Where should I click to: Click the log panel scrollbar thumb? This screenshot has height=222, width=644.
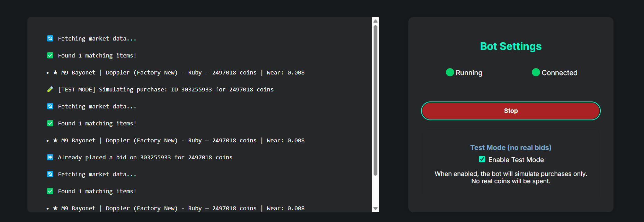pyautogui.click(x=375, y=100)
